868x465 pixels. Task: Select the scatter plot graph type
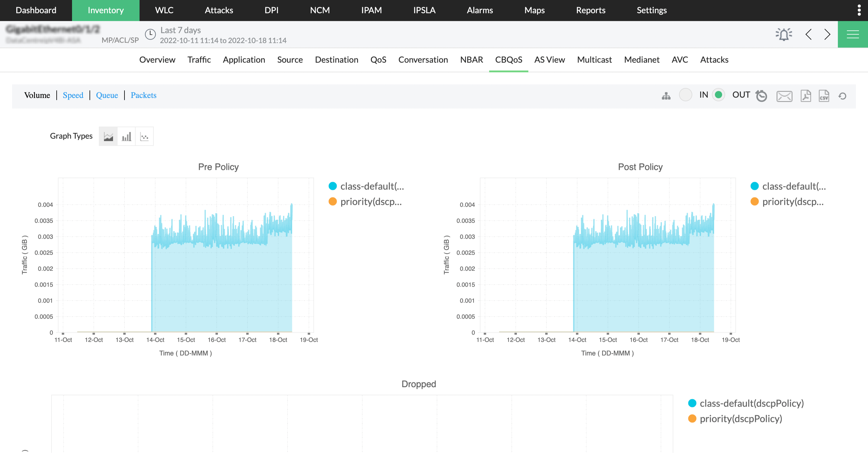144,137
